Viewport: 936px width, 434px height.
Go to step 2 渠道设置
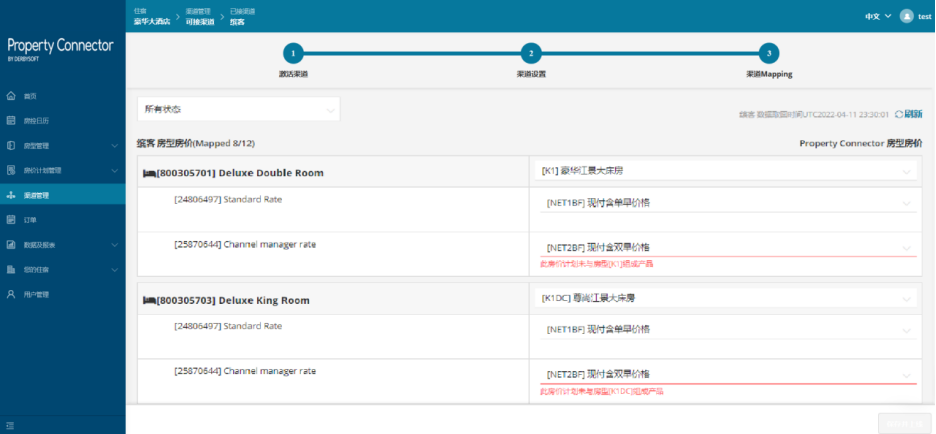tap(531, 53)
